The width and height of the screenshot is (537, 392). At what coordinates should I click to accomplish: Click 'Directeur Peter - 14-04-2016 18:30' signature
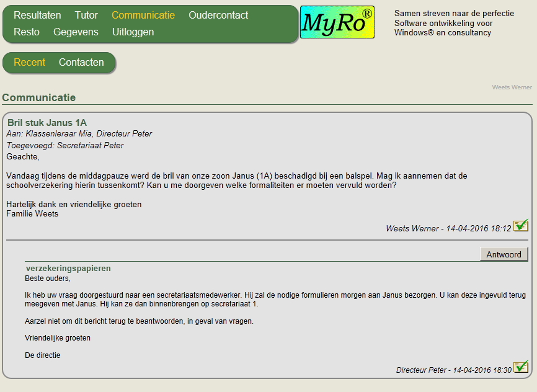click(x=454, y=370)
